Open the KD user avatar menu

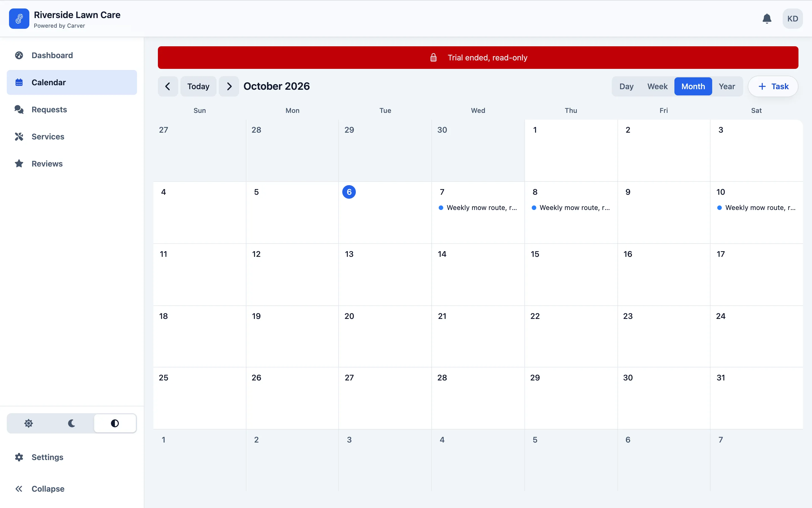pyautogui.click(x=793, y=19)
